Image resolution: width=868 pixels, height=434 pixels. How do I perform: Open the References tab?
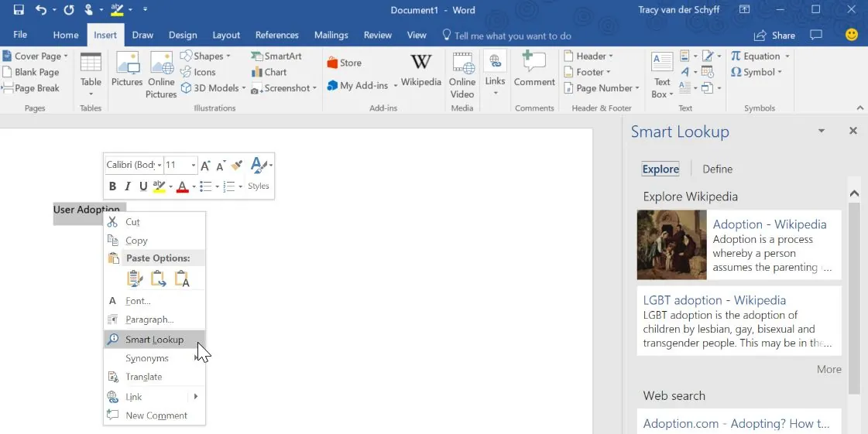(x=276, y=35)
